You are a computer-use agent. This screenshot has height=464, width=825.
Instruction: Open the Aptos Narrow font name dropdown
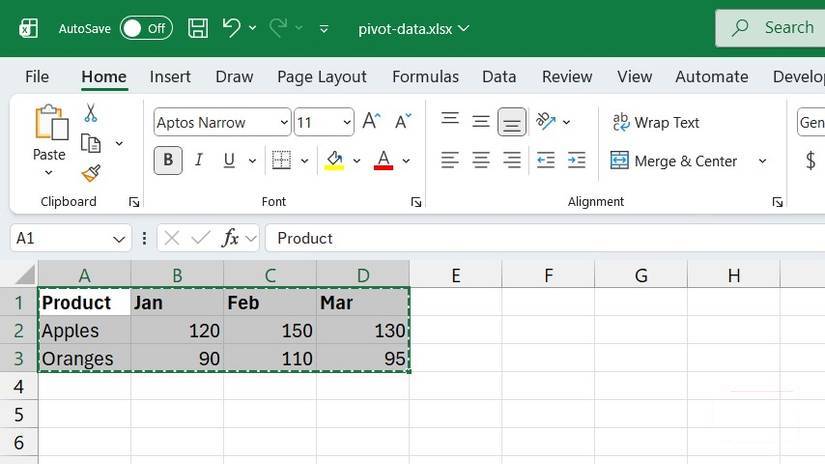coord(284,123)
